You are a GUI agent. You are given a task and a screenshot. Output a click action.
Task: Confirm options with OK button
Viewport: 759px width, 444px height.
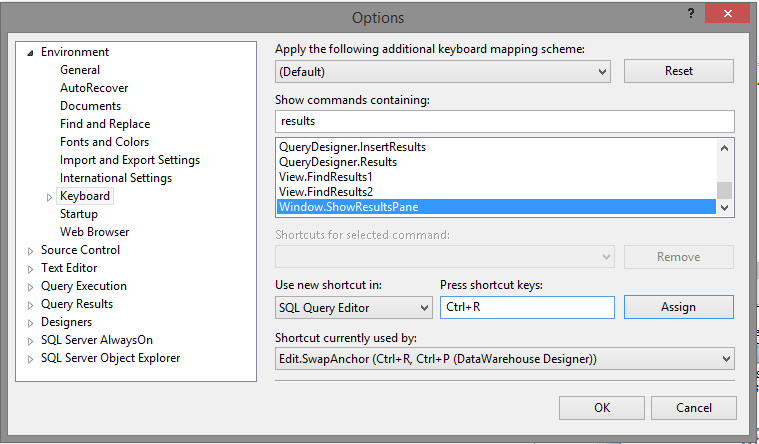coord(601,408)
